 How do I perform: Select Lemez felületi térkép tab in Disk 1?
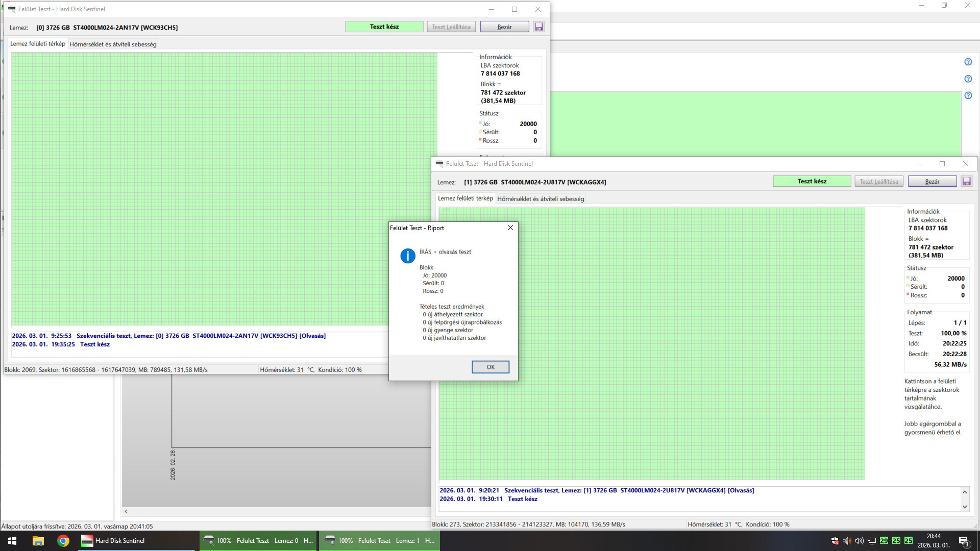click(465, 198)
